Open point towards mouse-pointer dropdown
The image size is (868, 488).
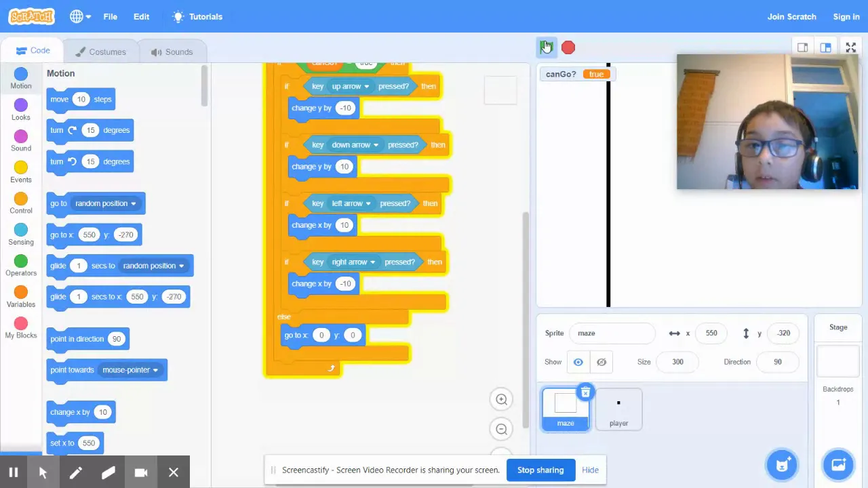[130, 370]
